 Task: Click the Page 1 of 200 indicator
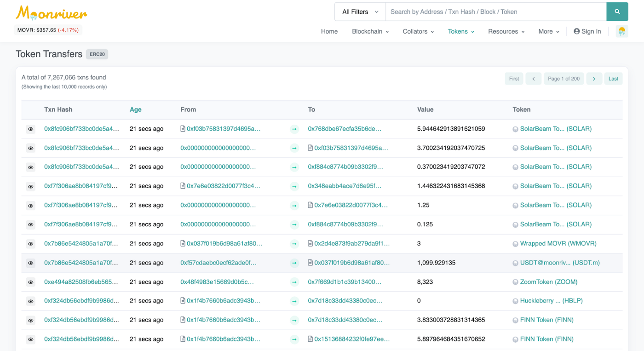coord(563,79)
